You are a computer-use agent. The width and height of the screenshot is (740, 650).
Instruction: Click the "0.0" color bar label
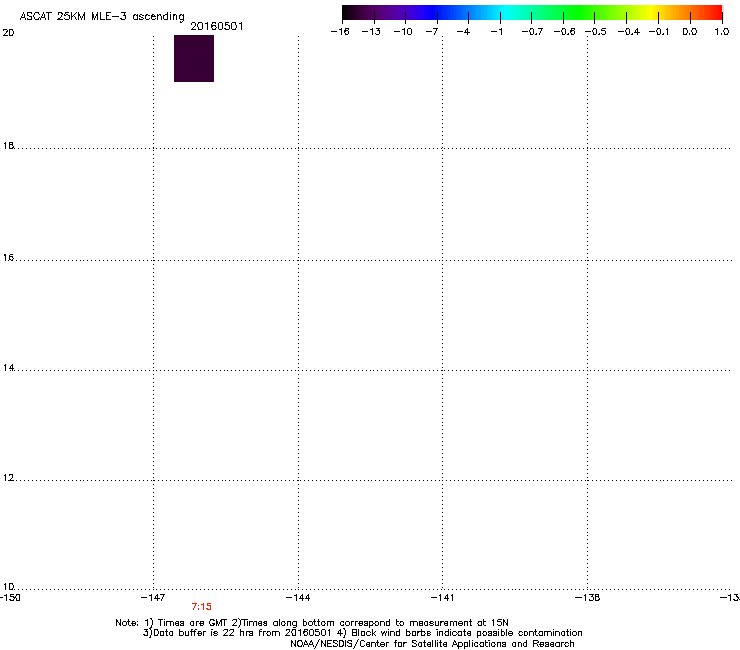coord(690,32)
